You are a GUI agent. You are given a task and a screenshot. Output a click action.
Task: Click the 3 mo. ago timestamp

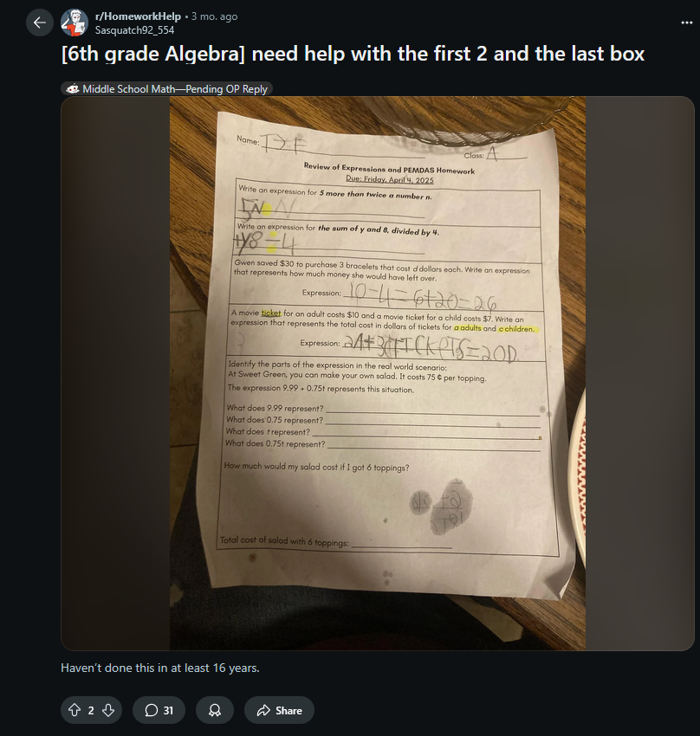215,16
